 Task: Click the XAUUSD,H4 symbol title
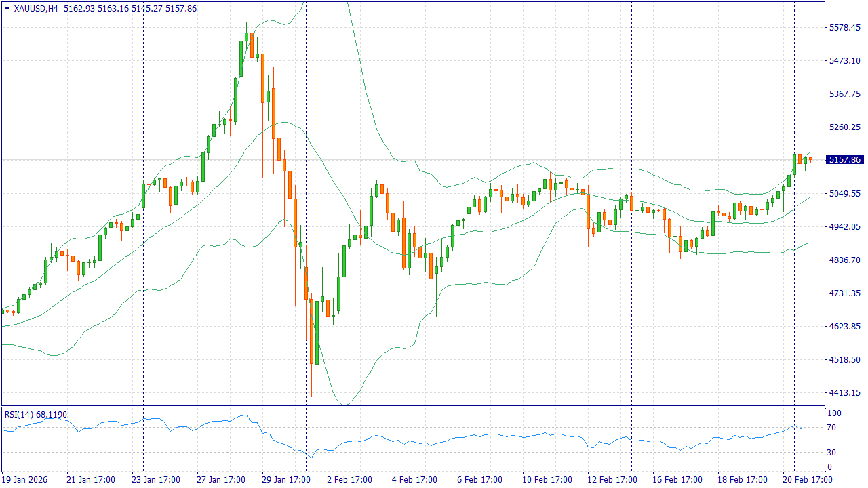(x=36, y=9)
